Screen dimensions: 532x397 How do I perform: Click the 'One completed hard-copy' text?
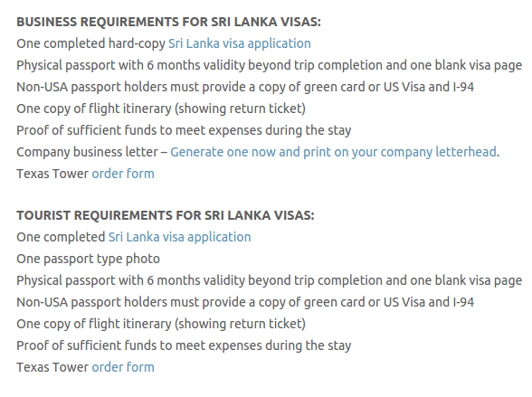(90, 43)
